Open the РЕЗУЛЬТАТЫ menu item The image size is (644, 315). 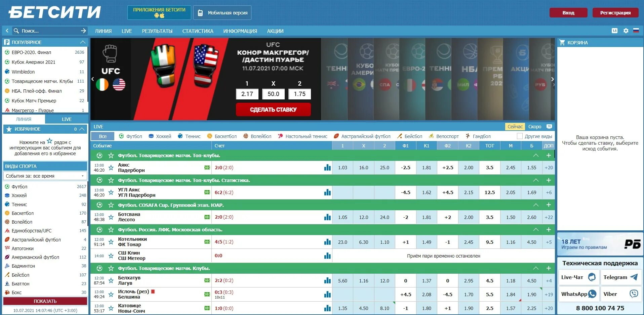pos(157,31)
